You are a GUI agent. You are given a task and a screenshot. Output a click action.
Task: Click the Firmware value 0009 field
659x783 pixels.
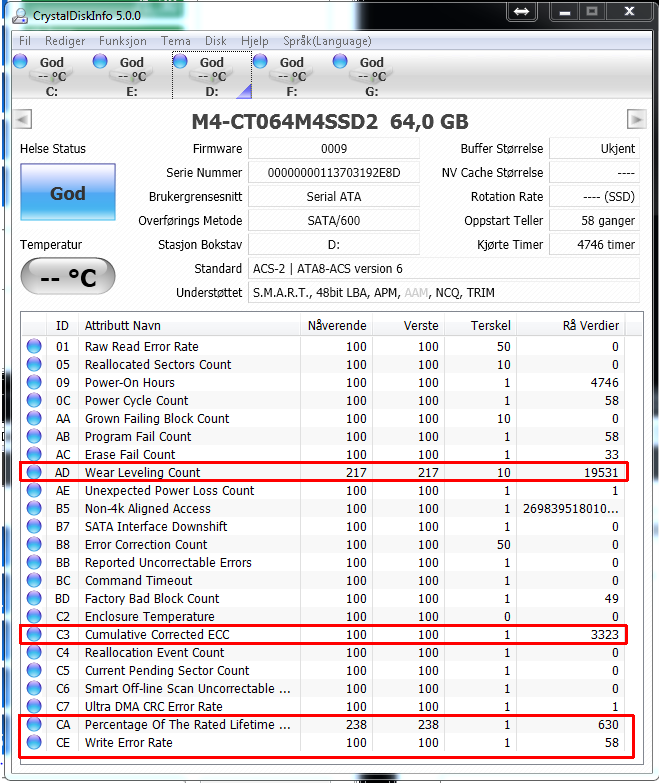(x=334, y=149)
